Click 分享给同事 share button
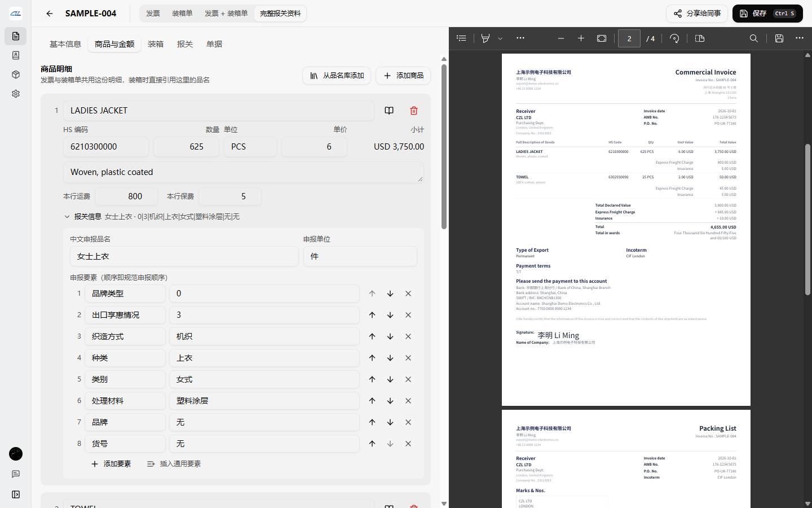 click(697, 14)
